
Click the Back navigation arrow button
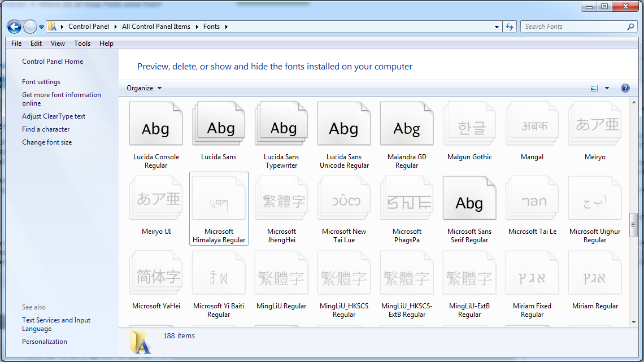(x=15, y=27)
